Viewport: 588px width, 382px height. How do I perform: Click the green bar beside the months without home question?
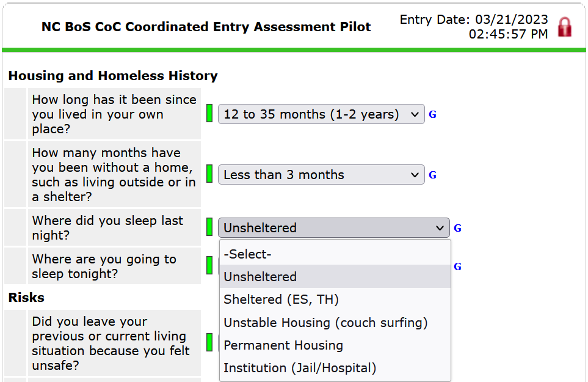pos(211,174)
